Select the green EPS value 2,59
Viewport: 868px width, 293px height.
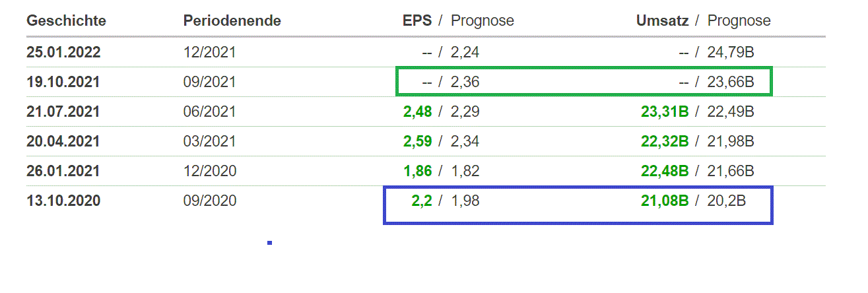click(417, 142)
